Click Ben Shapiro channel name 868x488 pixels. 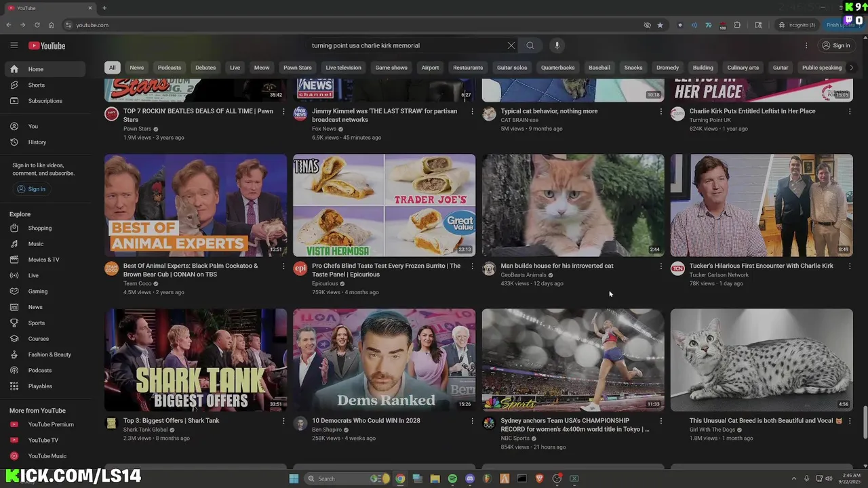click(x=327, y=430)
